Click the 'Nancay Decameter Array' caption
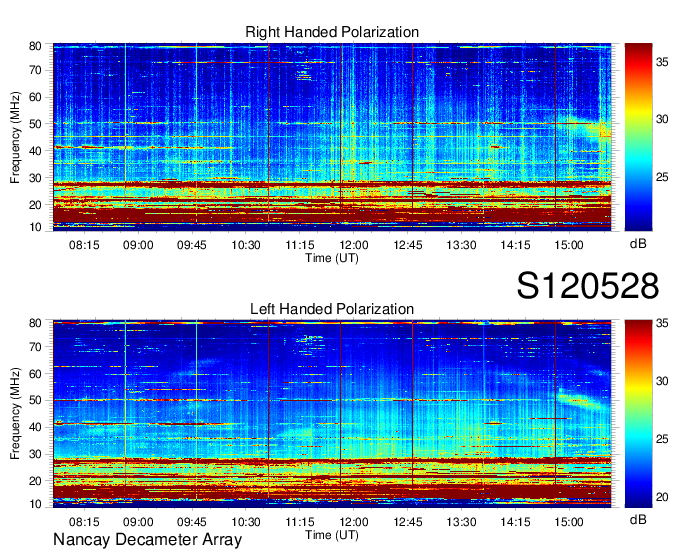This screenshot has height=552, width=680. click(x=147, y=540)
